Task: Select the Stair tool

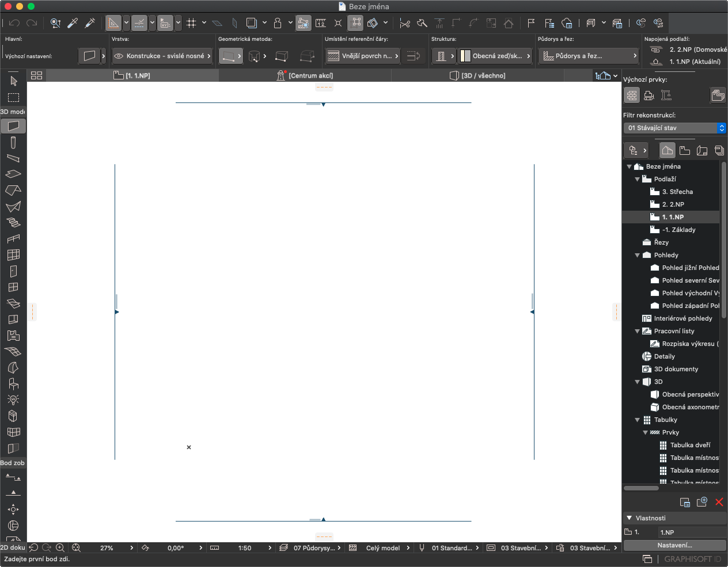Action: pyautogui.click(x=13, y=222)
